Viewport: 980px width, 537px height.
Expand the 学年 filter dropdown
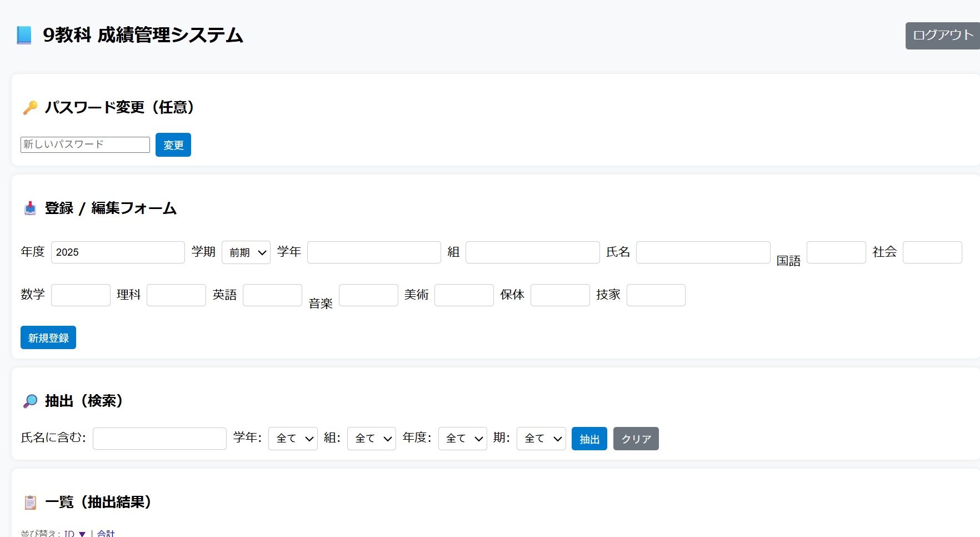pyautogui.click(x=293, y=439)
